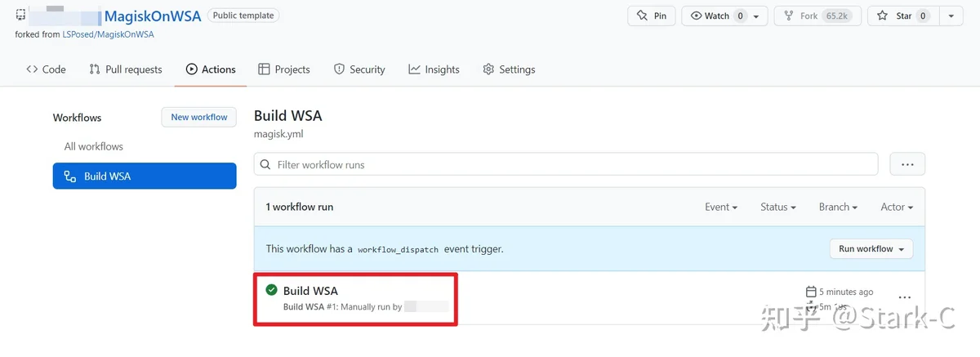The width and height of the screenshot is (980, 357).
Task: Click the Workflows sidebar heading
Action: click(77, 118)
